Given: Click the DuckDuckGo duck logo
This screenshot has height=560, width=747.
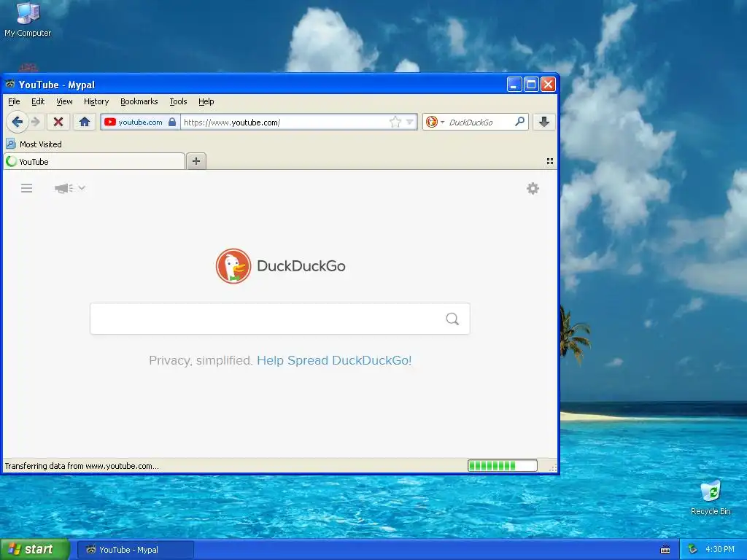Looking at the screenshot, I should click(233, 265).
